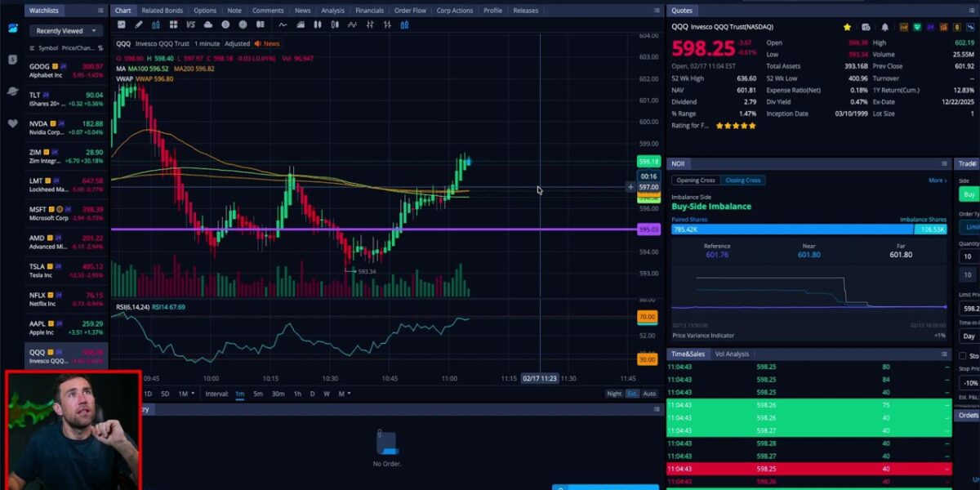Click the green Buy button

tap(969, 194)
